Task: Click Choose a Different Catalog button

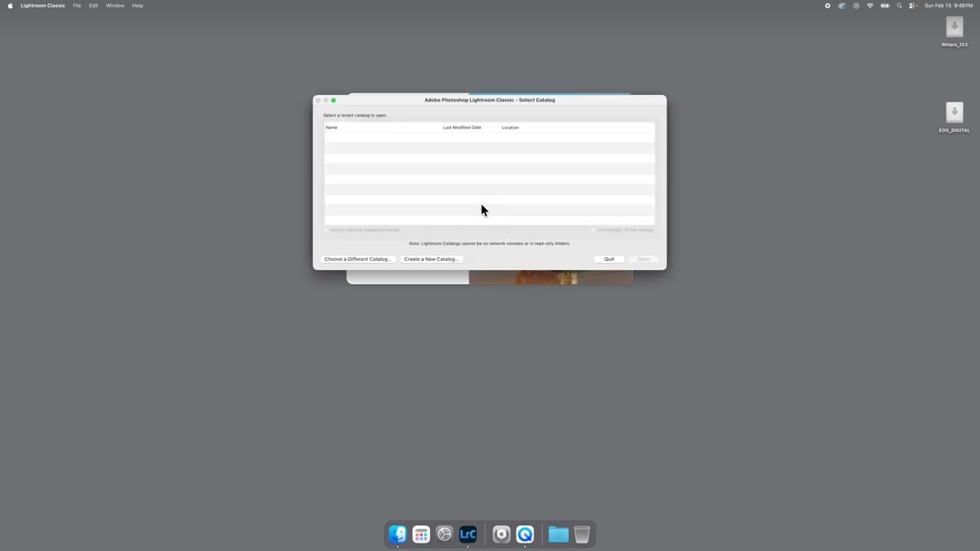Action: (357, 259)
